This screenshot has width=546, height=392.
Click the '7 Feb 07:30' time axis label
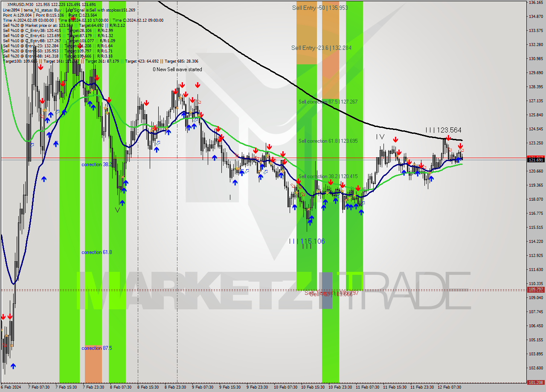tap(38, 387)
